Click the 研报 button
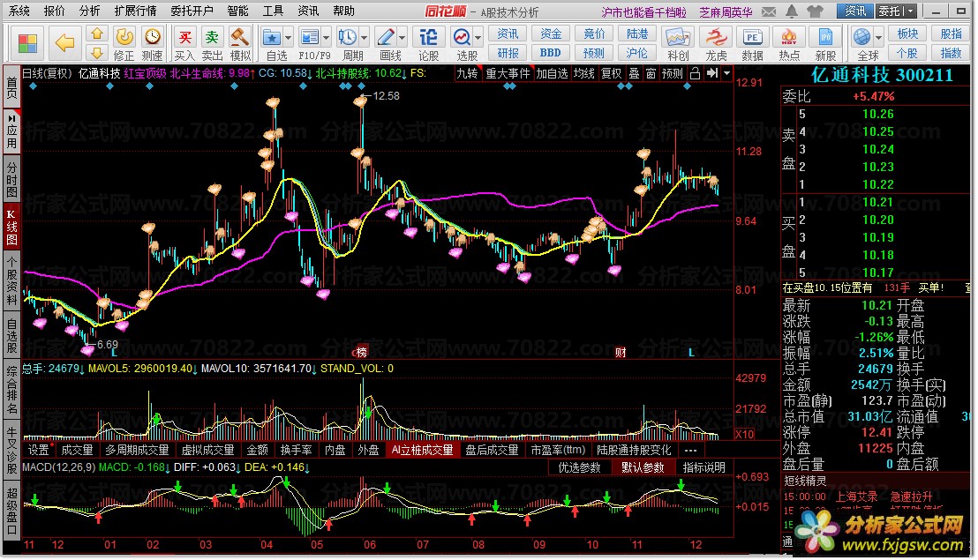Viewport: 978px width, 560px height. click(508, 53)
